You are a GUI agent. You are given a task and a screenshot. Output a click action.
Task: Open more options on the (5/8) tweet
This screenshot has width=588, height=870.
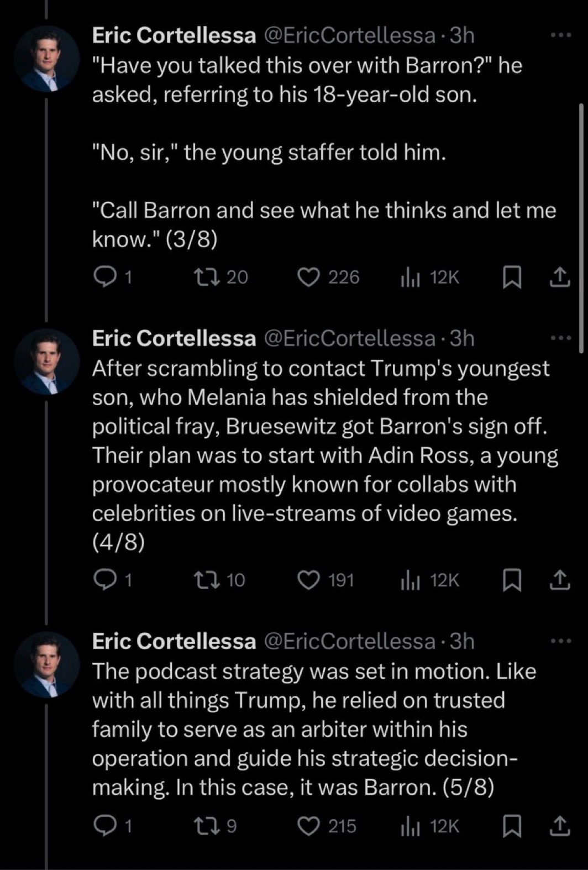pyautogui.click(x=560, y=641)
